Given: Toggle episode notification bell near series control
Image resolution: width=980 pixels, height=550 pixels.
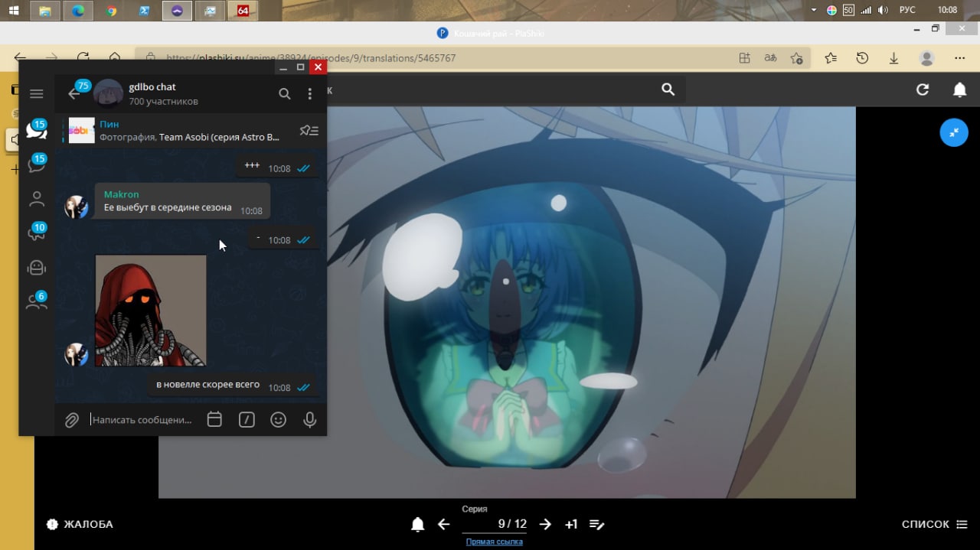Looking at the screenshot, I should tap(417, 524).
